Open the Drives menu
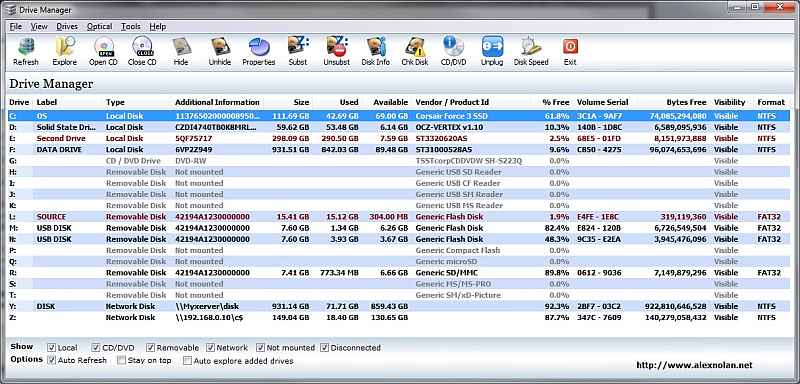Image resolution: width=800 pixels, height=384 pixels. tap(67, 27)
